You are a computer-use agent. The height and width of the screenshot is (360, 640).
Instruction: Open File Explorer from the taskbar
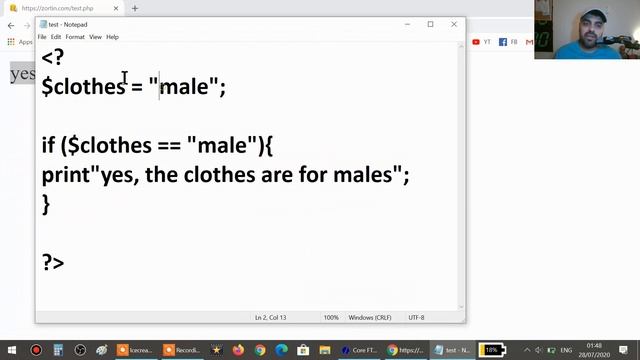click(325, 350)
